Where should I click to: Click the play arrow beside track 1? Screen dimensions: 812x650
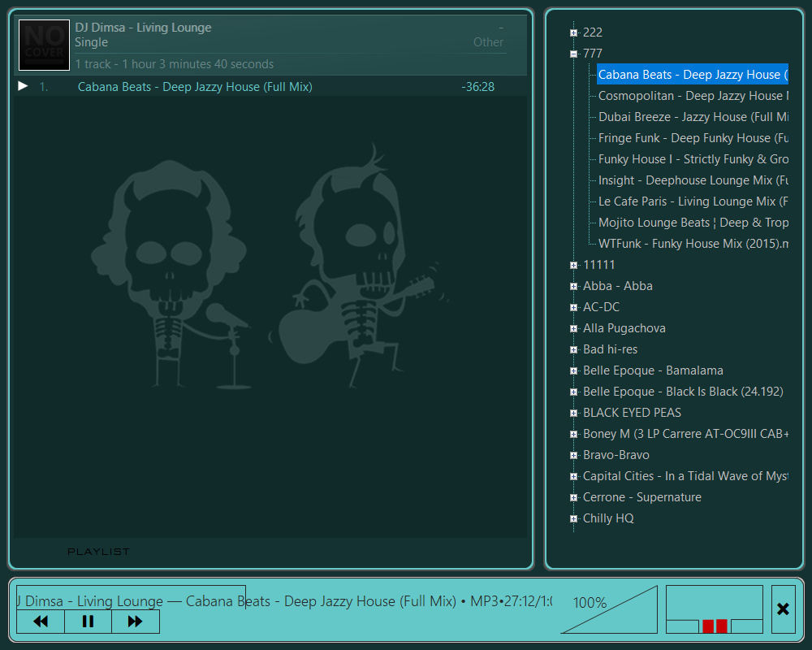click(x=23, y=86)
